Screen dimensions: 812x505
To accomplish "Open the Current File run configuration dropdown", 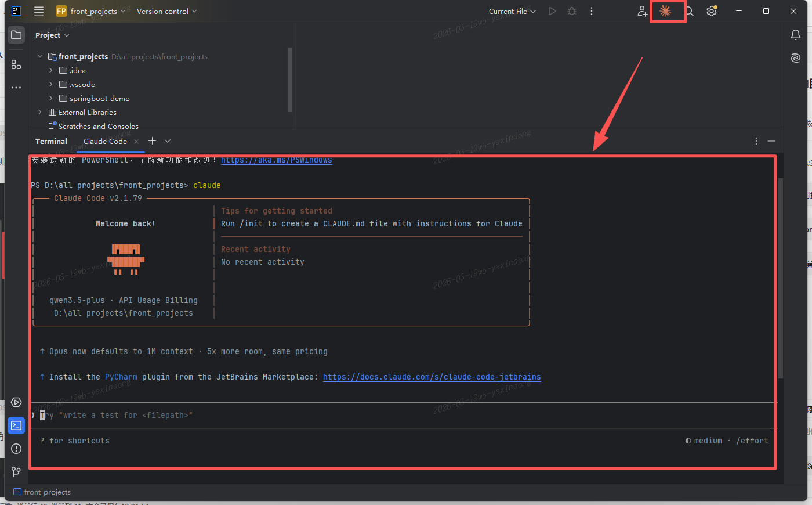I will click(x=512, y=11).
